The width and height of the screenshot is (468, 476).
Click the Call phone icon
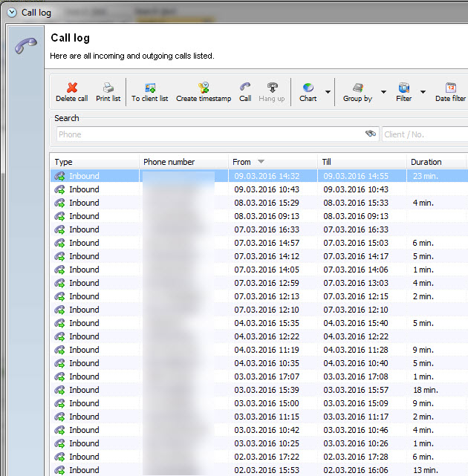[x=245, y=88]
